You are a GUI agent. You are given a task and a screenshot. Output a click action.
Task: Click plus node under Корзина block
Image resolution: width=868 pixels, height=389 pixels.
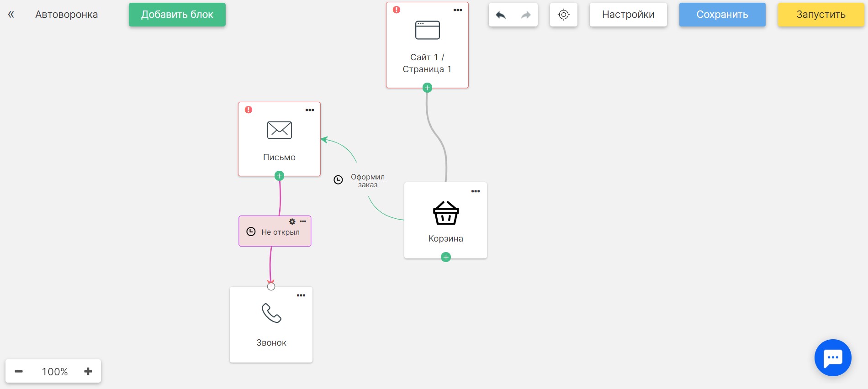click(446, 257)
